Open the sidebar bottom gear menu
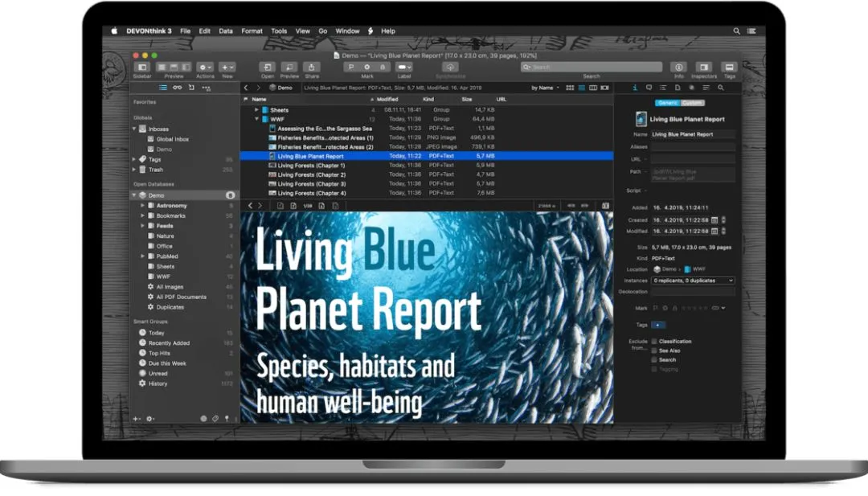This screenshot has width=868, height=496. pyautogui.click(x=150, y=419)
